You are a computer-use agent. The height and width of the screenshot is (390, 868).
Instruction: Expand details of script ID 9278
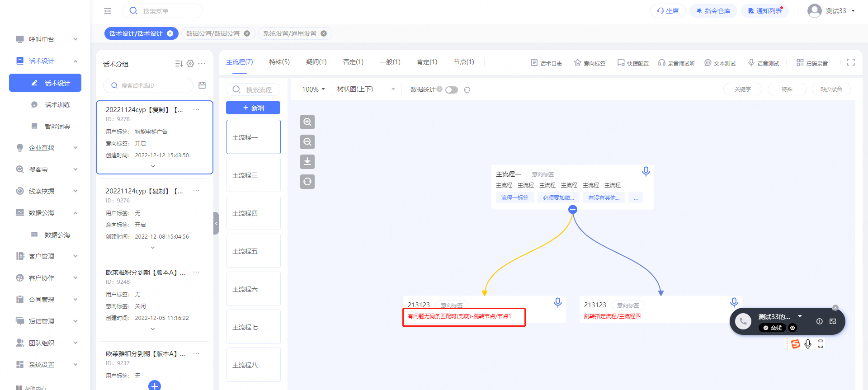(x=153, y=166)
